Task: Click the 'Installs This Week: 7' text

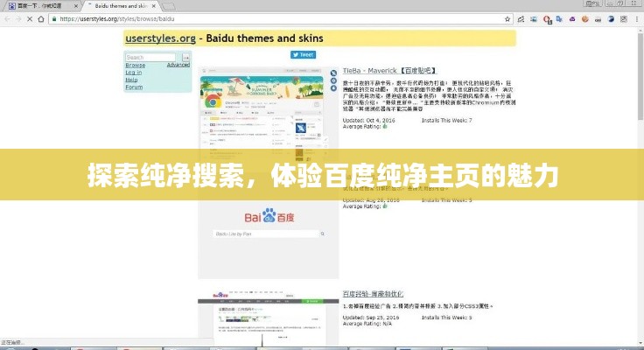Action: pos(447,121)
